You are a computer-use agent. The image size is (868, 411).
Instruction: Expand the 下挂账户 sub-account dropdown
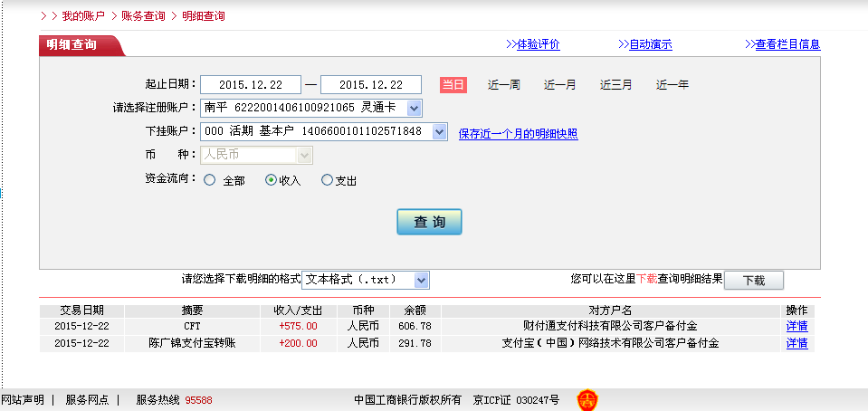[439, 132]
